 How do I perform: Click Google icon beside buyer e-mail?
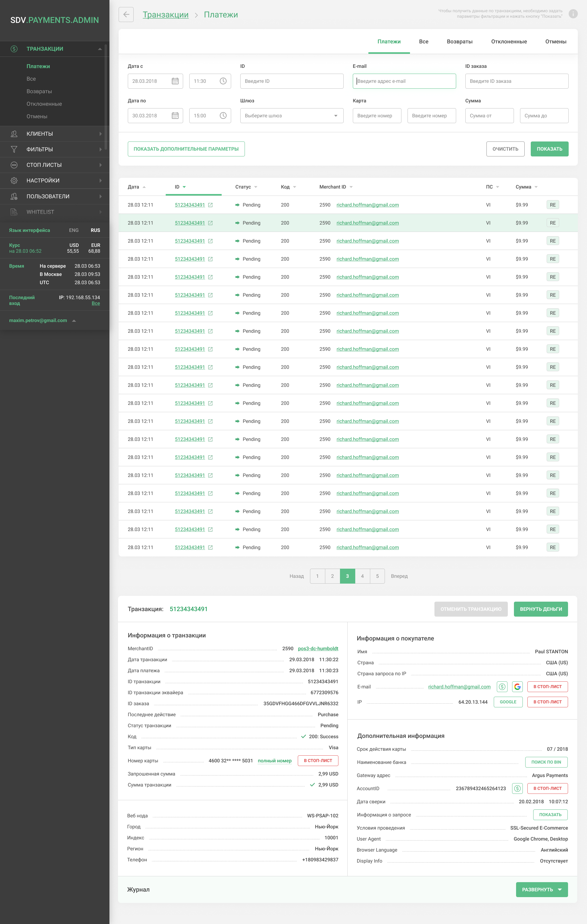pyautogui.click(x=517, y=687)
